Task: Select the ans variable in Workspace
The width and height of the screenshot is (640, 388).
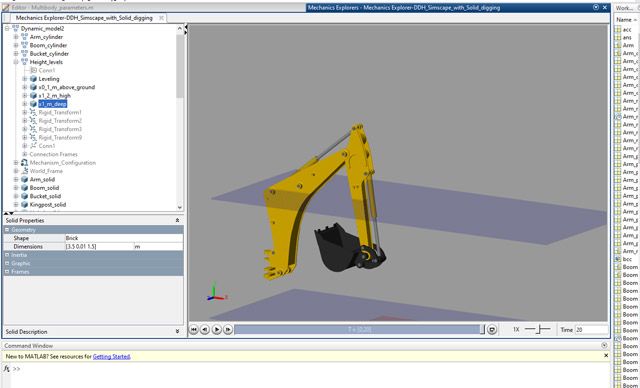Action: coord(627,38)
